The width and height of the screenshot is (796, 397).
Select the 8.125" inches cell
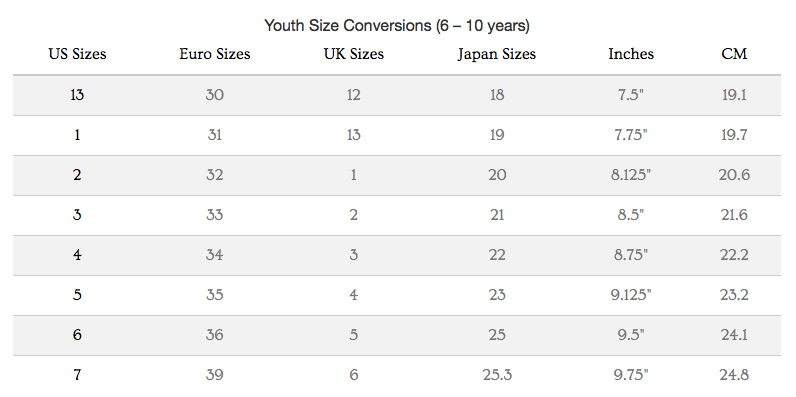(x=631, y=175)
